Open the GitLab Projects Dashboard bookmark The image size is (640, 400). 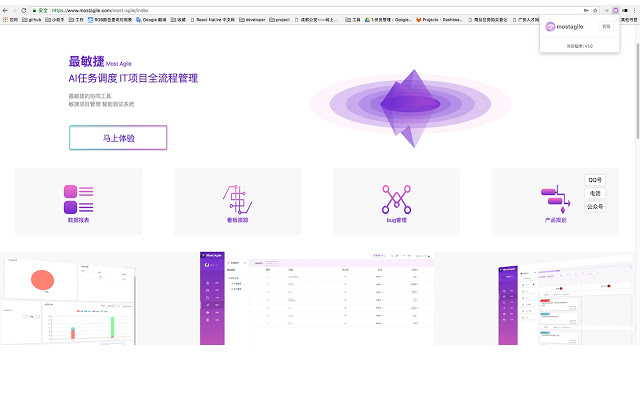coord(439,19)
